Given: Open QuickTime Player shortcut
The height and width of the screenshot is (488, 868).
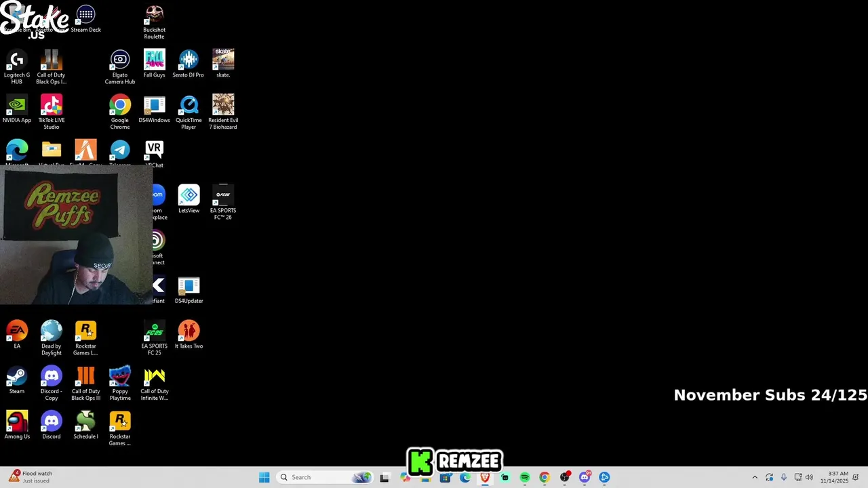Looking at the screenshot, I should point(189,112).
